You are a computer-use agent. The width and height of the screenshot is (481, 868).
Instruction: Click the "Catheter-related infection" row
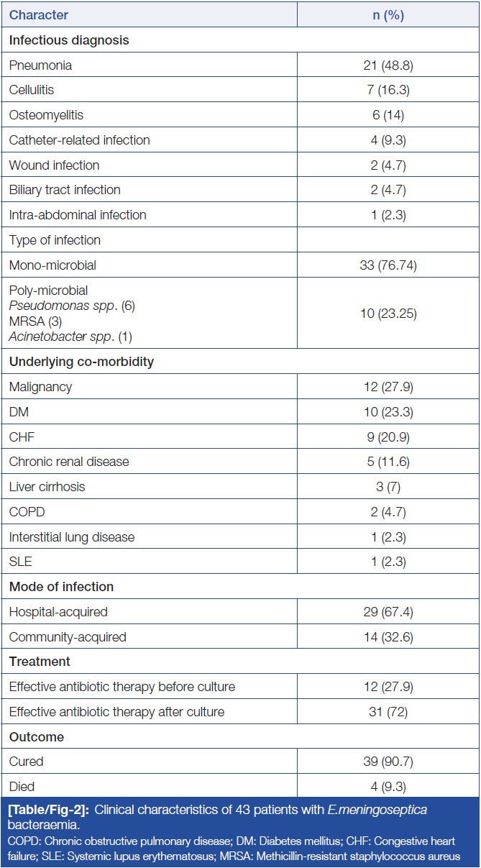click(80, 140)
